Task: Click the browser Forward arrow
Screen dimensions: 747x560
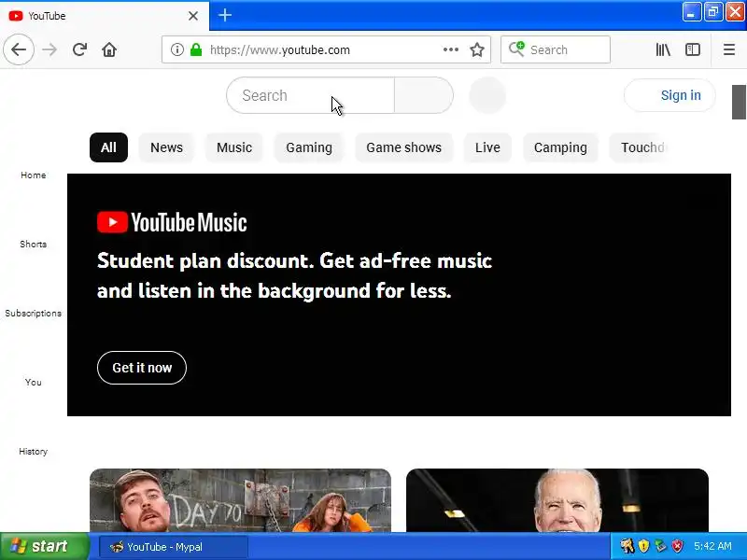Action: pyautogui.click(x=49, y=49)
